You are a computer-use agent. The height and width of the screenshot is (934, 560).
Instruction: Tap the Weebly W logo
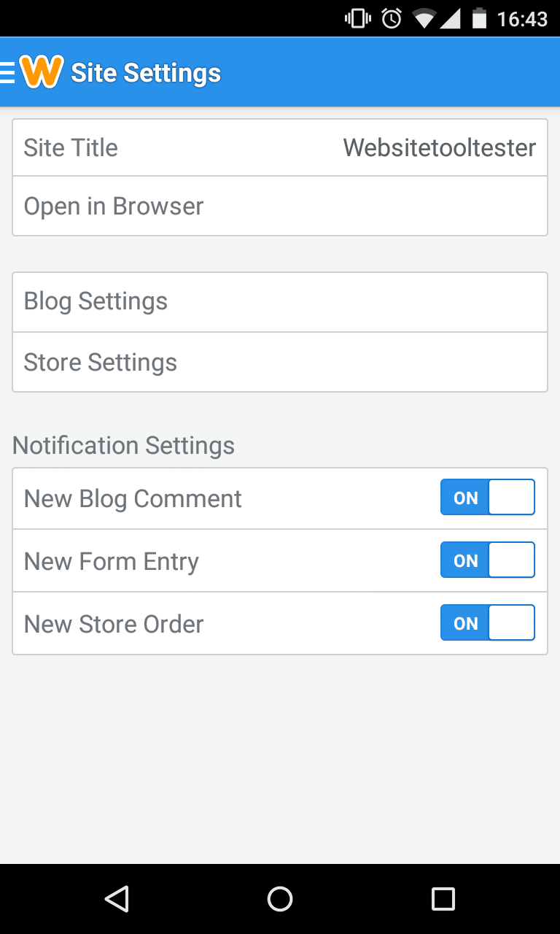coord(42,72)
